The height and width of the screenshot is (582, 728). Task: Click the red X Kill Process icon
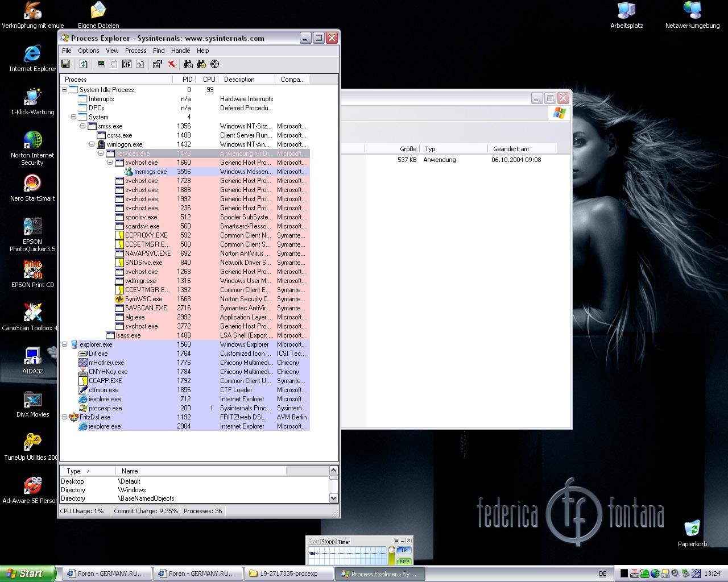click(171, 64)
